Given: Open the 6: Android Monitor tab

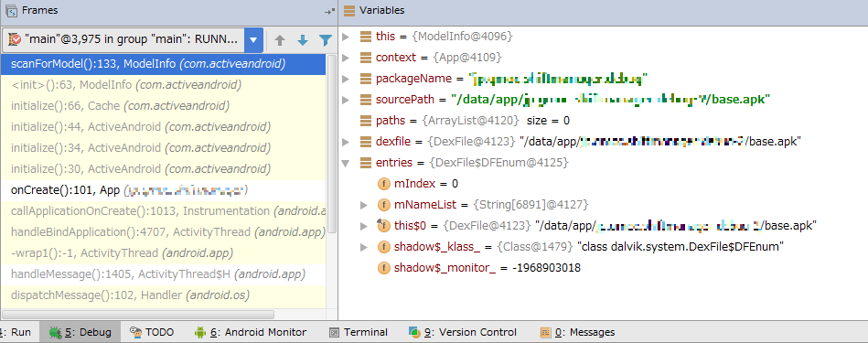Looking at the screenshot, I should point(251,333).
